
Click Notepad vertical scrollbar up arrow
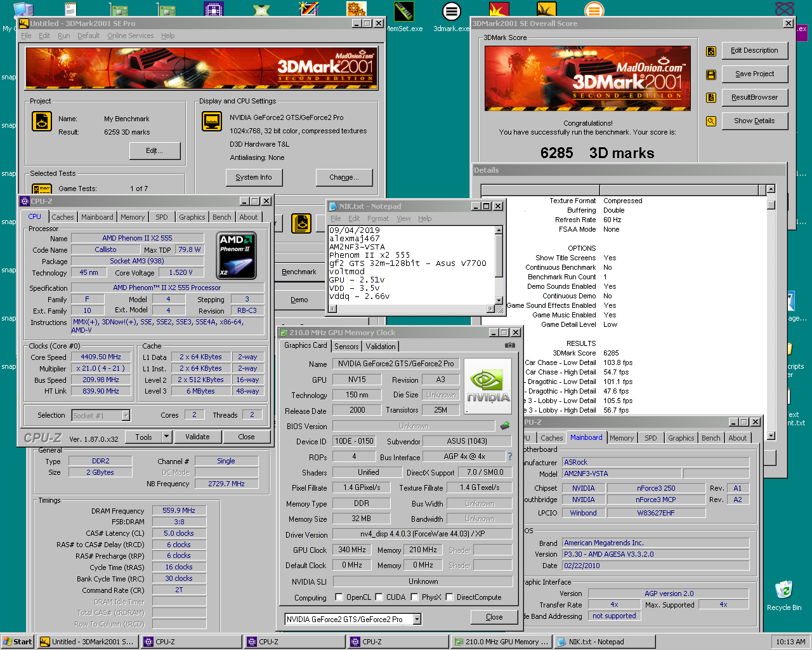[x=499, y=230]
